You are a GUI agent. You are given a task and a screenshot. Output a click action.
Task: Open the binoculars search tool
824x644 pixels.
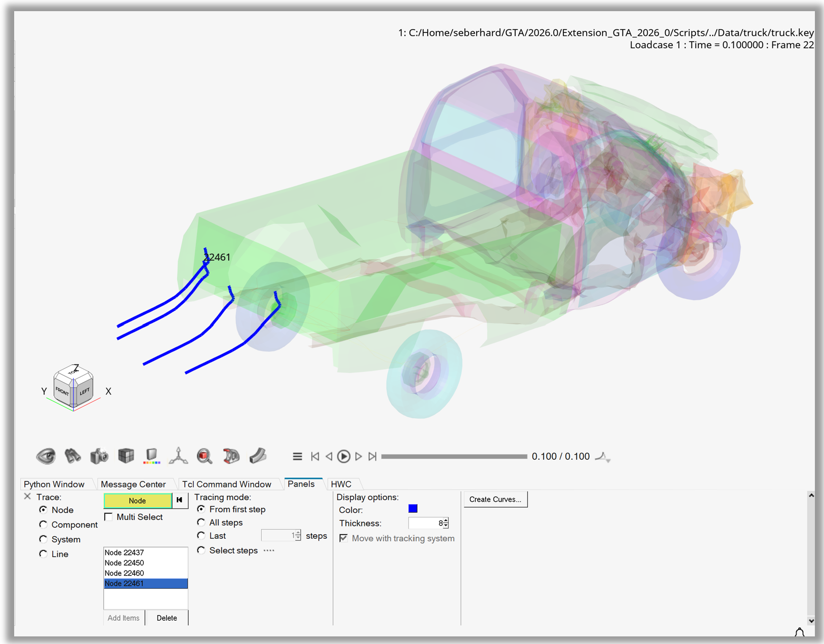(73, 456)
